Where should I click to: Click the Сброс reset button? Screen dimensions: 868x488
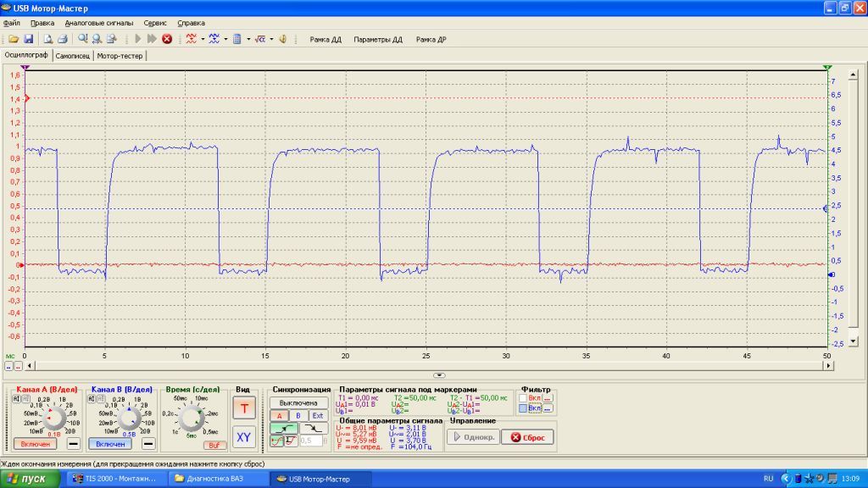click(x=528, y=437)
